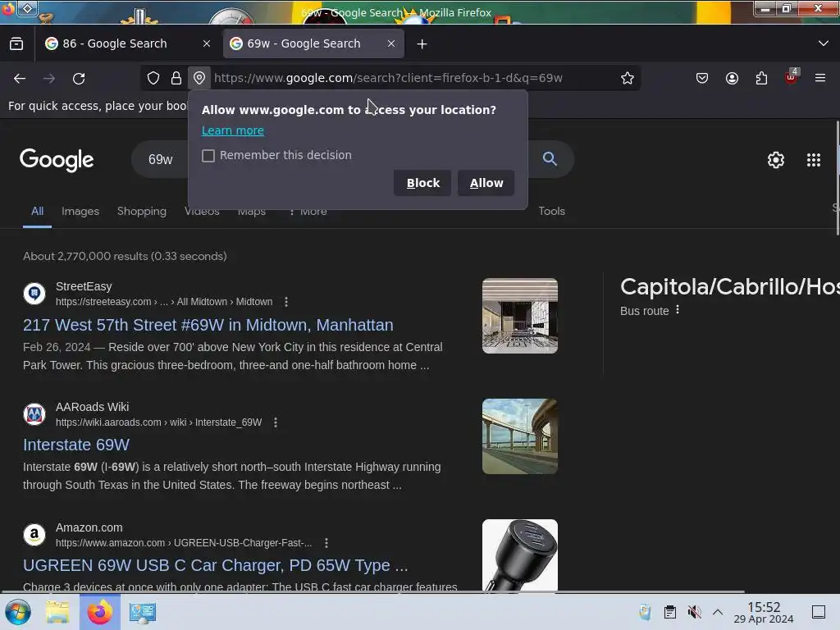Open the Interstate 69W highway thumbnail
This screenshot has width=840, height=630.
pos(519,436)
